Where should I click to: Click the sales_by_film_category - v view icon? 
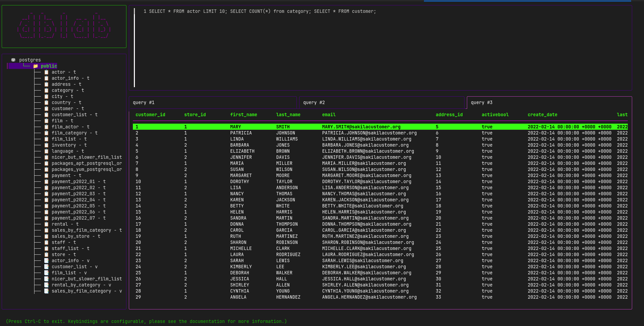[x=46, y=291]
